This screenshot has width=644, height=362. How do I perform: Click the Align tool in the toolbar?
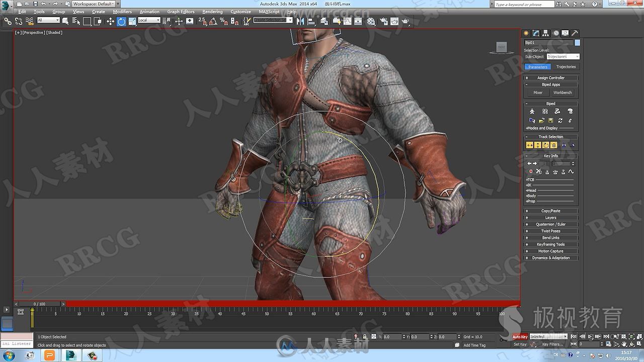coord(311,21)
